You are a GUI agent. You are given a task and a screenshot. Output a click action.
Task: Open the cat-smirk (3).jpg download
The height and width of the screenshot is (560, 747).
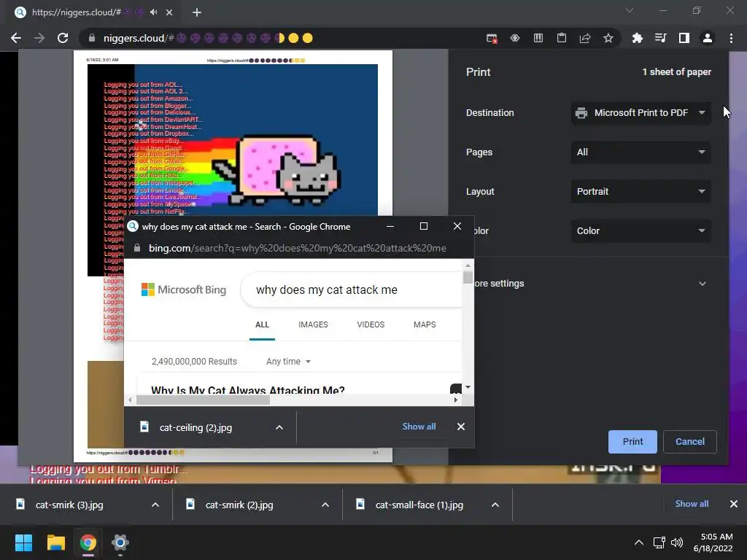point(69,505)
